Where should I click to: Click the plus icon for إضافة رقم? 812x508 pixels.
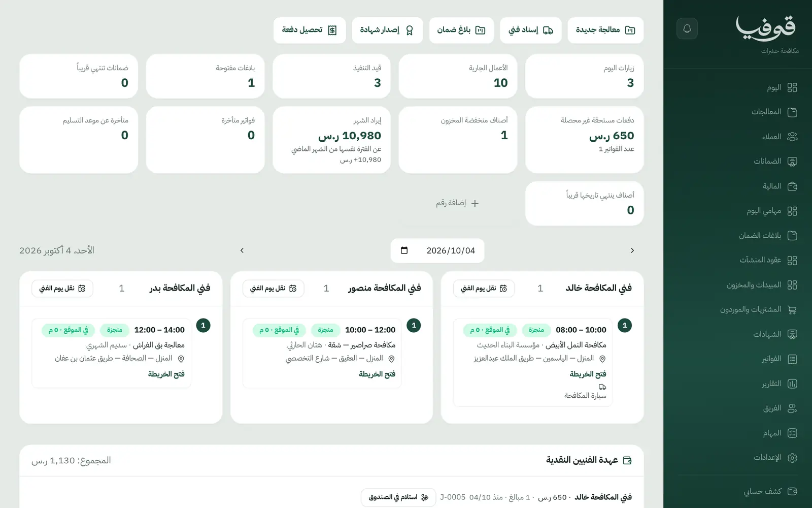(x=475, y=203)
